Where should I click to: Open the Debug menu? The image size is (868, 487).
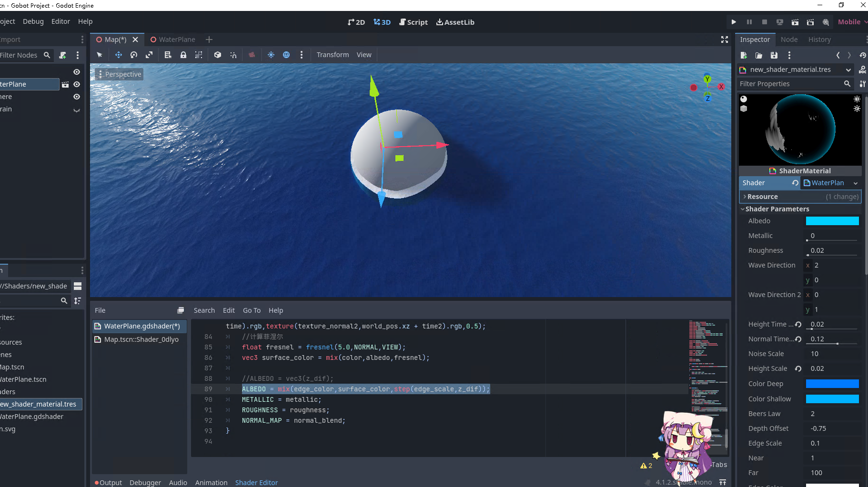coord(33,21)
